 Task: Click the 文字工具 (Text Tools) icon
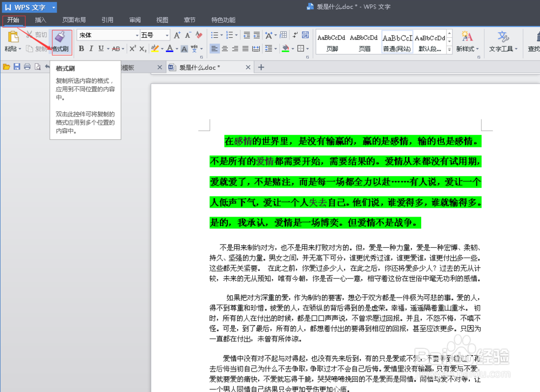[503, 42]
